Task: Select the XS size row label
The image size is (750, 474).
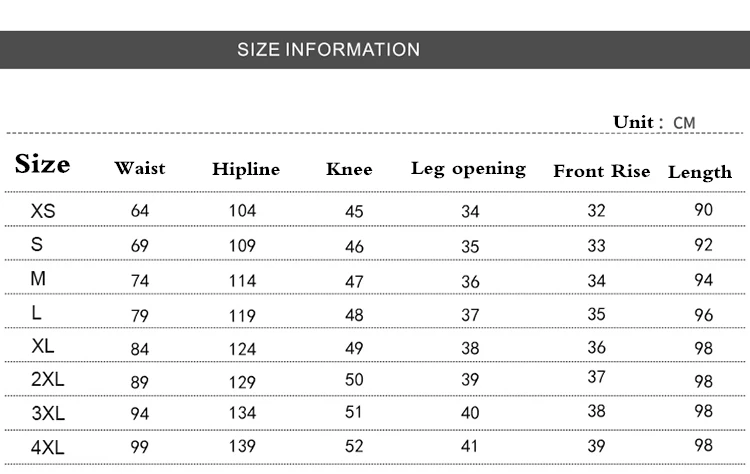Action: pyautogui.click(x=43, y=211)
